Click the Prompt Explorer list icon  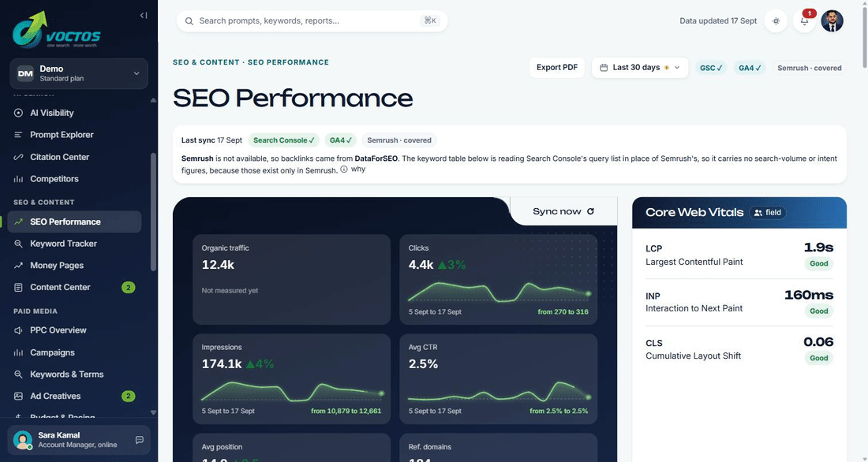pos(18,135)
